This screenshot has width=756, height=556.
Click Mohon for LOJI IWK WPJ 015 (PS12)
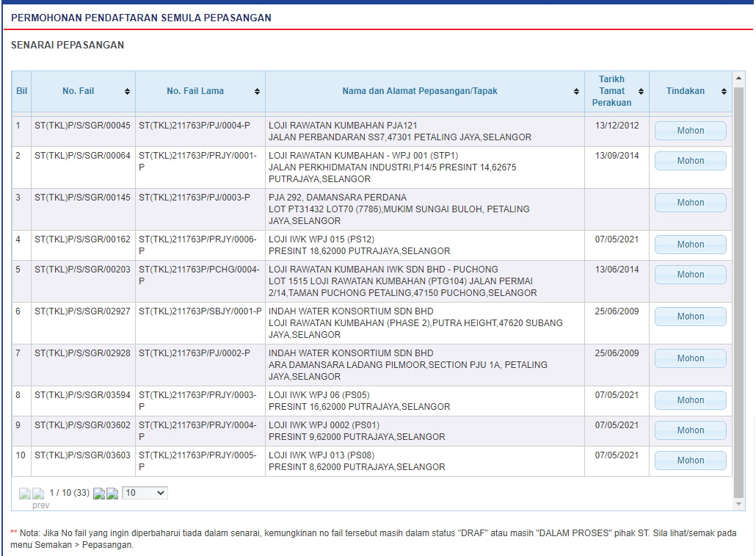pos(691,245)
